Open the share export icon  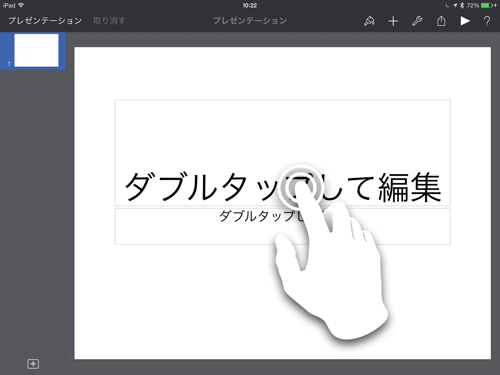(441, 21)
